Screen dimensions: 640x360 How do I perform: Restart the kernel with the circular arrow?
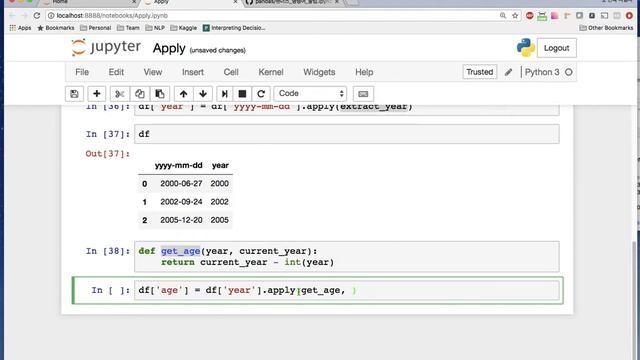point(261,94)
